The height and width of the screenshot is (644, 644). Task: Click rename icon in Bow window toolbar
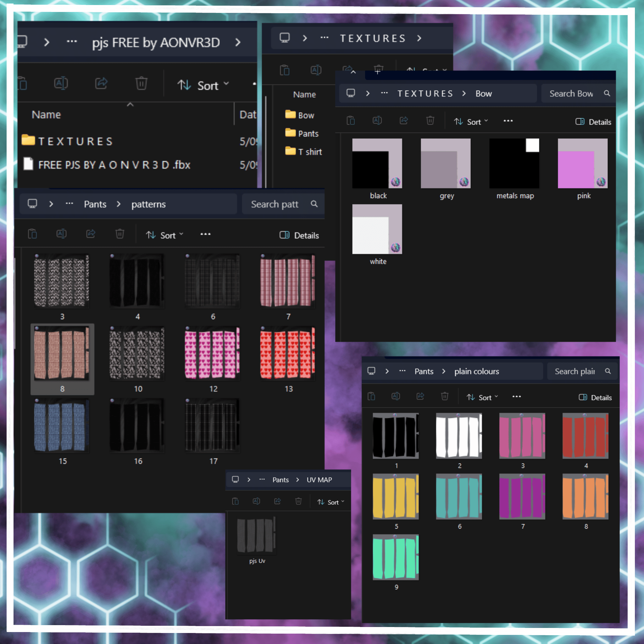point(377,120)
